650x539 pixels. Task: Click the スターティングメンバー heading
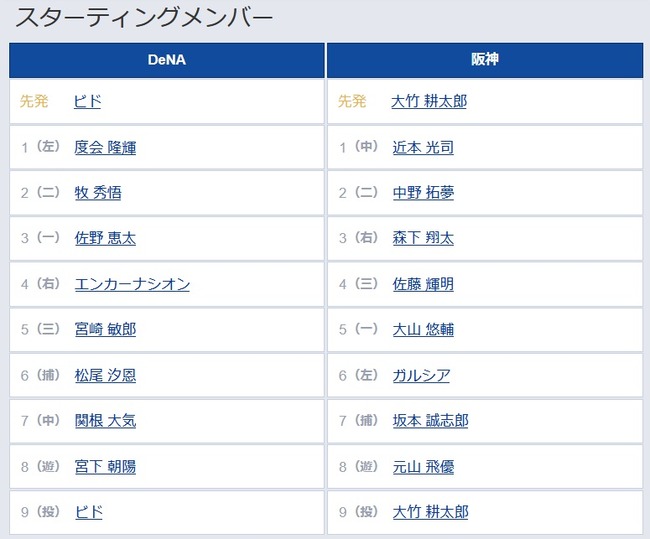click(x=144, y=17)
